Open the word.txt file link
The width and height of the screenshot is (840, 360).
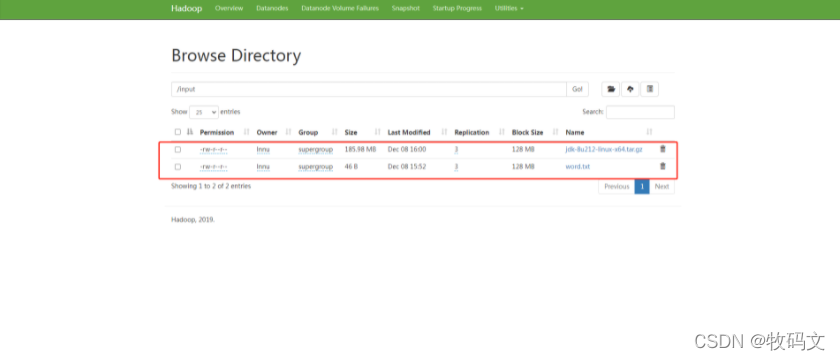[578, 167]
